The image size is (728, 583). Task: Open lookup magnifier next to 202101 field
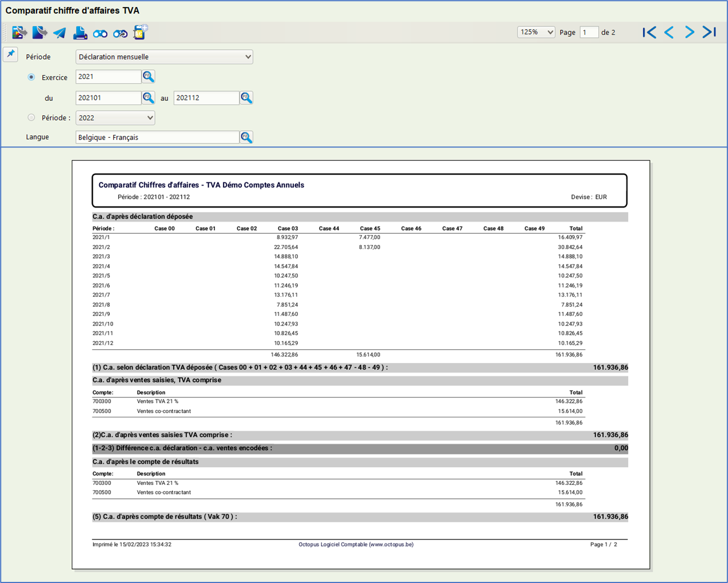148,98
